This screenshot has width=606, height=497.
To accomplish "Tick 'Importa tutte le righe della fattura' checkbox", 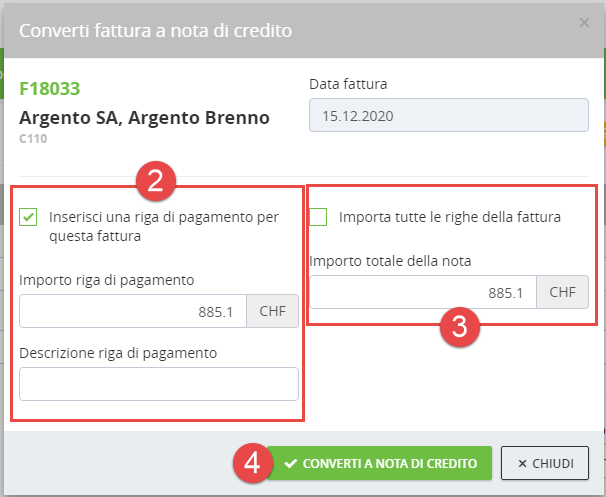I will (319, 216).
